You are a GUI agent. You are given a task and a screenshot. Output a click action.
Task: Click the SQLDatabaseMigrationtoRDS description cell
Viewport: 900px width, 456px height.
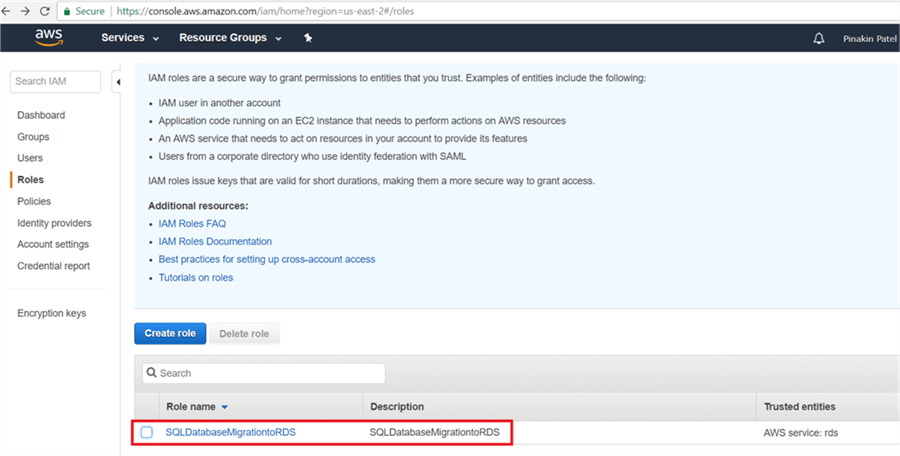[435, 432]
